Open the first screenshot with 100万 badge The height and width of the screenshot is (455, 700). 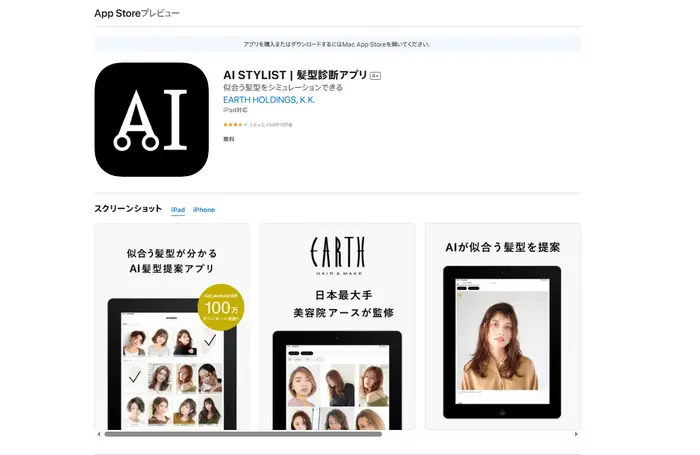point(172,326)
